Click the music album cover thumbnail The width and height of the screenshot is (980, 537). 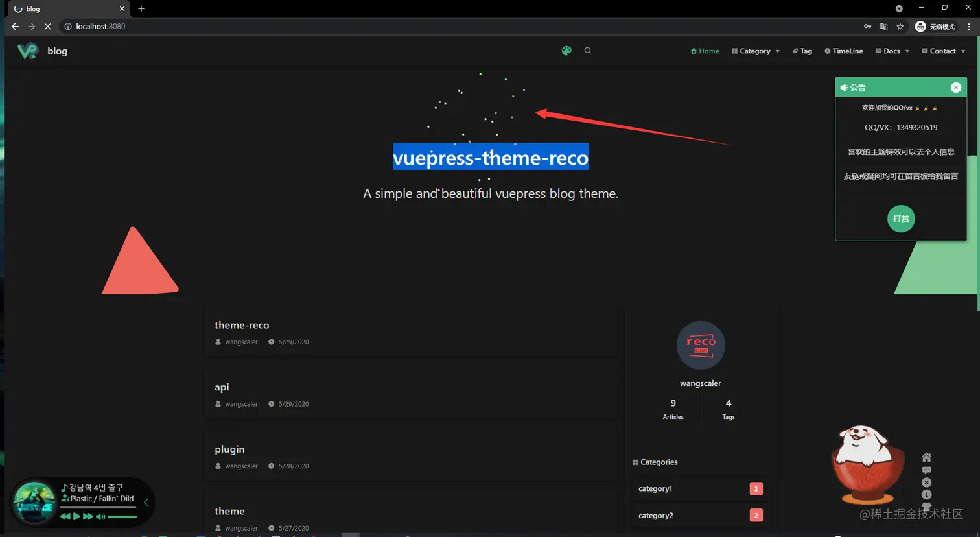34,503
